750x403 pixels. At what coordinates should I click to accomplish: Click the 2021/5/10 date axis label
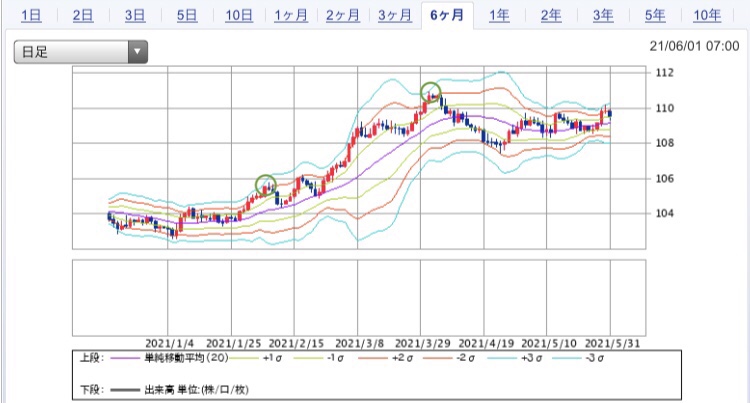(549, 343)
